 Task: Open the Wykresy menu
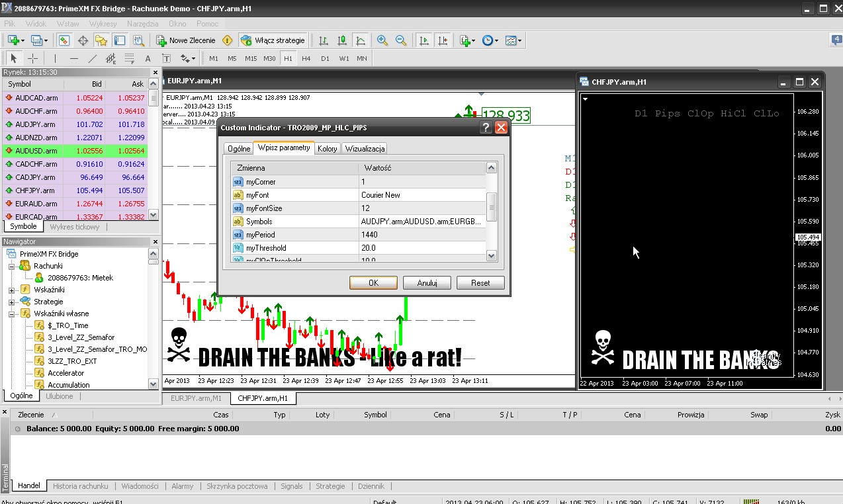(x=103, y=23)
